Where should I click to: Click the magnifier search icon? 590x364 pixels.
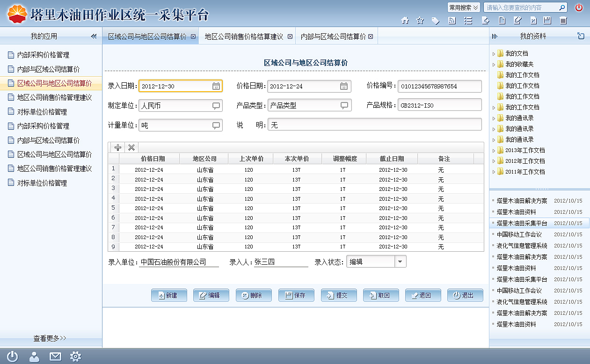[562, 7]
